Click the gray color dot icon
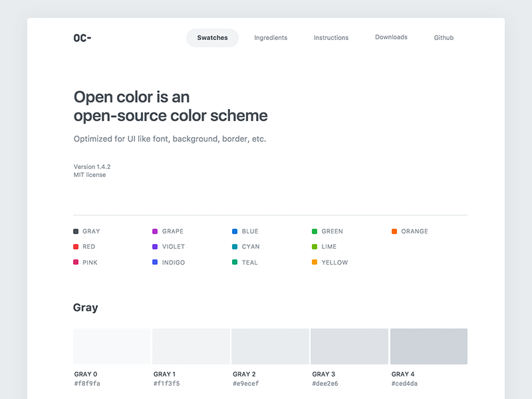532x399 pixels. pos(76,231)
